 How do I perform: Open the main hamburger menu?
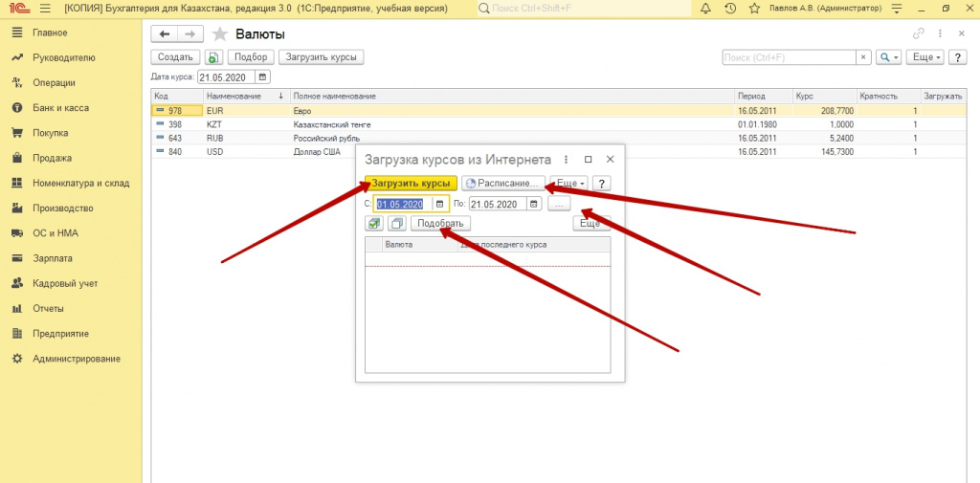pos(45,9)
